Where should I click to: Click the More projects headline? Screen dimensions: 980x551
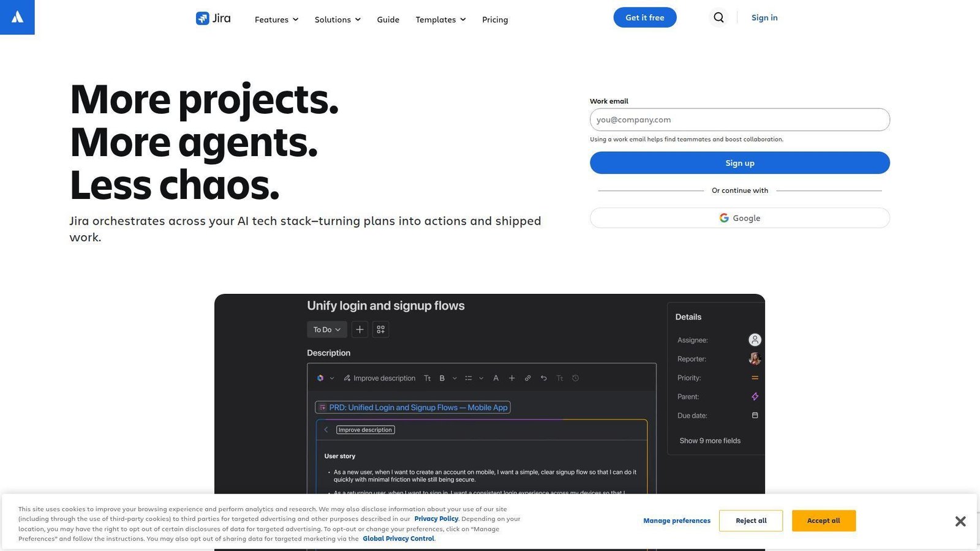(205, 99)
